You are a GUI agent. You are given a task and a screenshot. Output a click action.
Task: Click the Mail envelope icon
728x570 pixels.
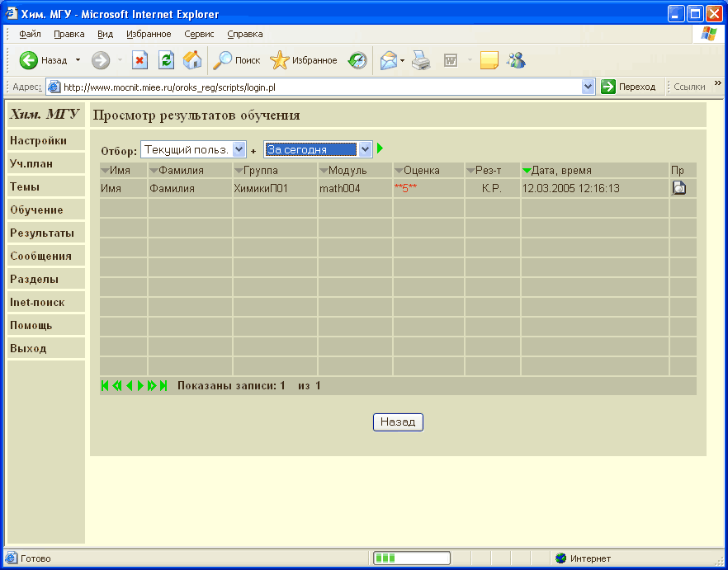(x=389, y=60)
